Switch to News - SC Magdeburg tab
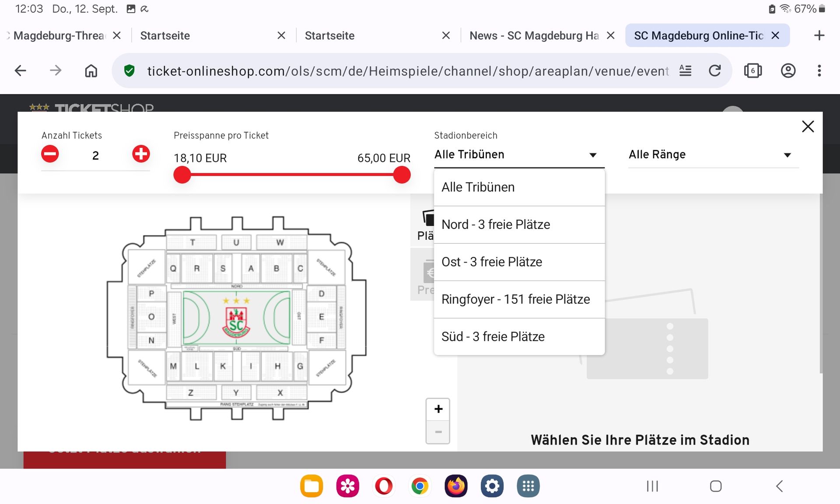 tap(534, 35)
